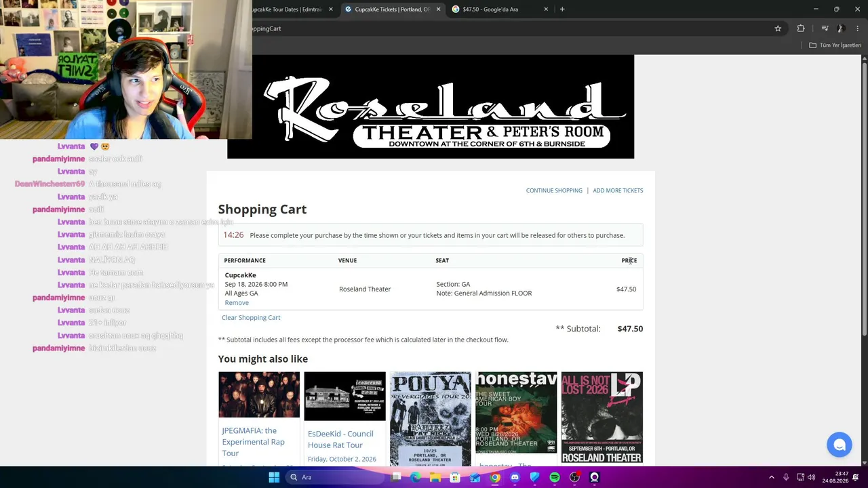The image size is (868, 488).
Task: Click the microphone tray icon
Action: point(786,477)
